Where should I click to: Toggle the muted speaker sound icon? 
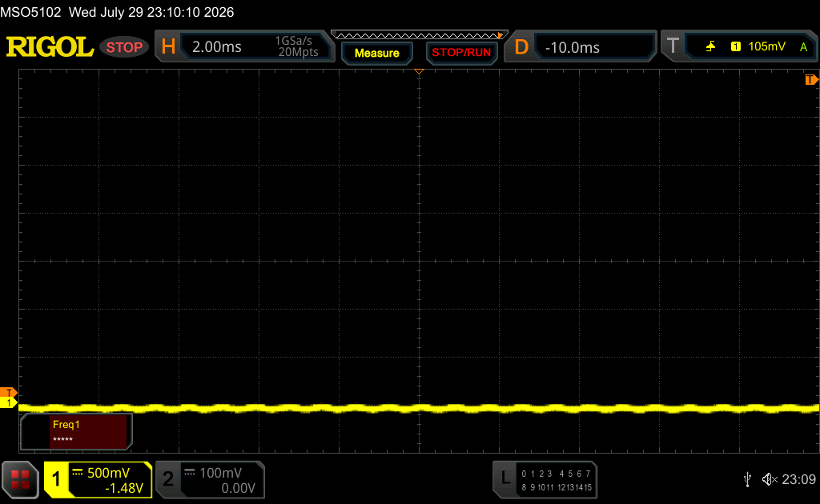(x=770, y=479)
